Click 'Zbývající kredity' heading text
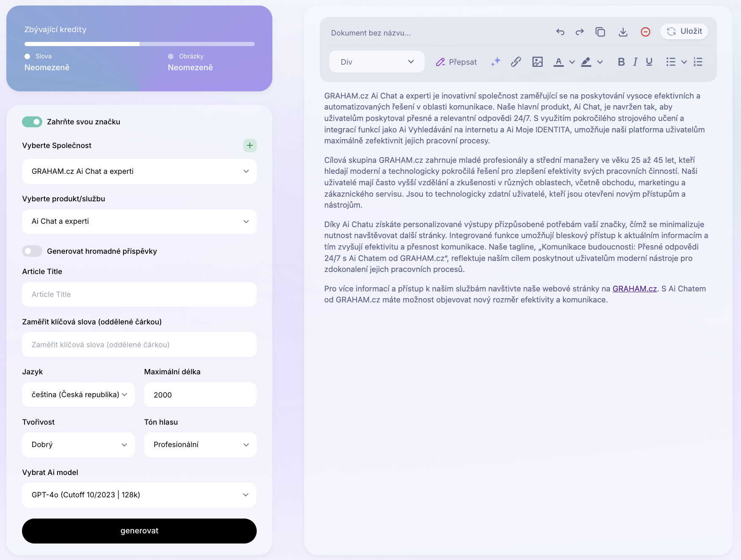The width and height of the screenshot is (741, 560). tap(55, 29)
